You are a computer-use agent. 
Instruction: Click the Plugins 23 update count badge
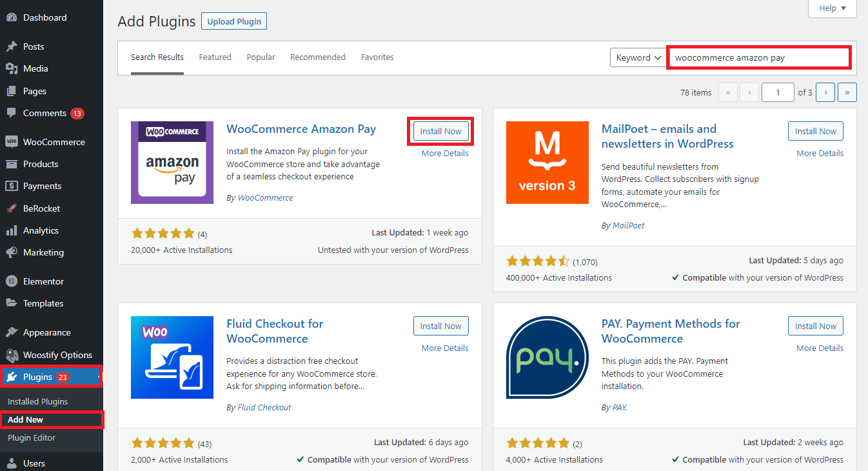point(63,377)
